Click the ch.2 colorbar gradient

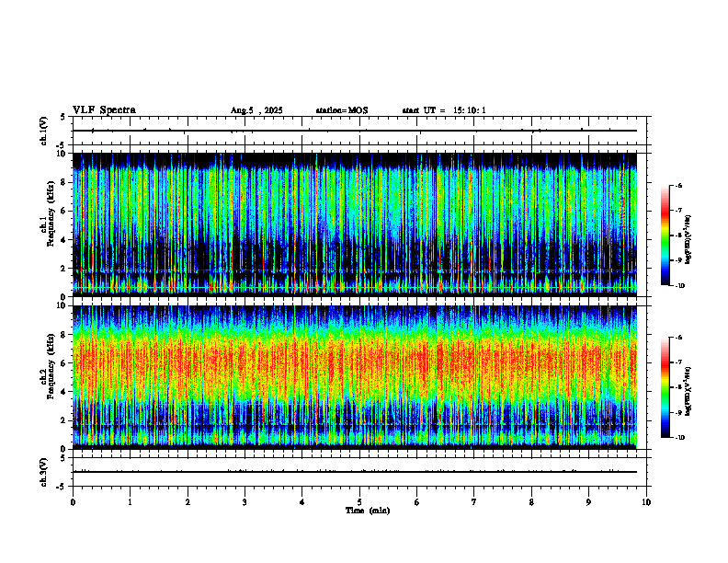665,387
